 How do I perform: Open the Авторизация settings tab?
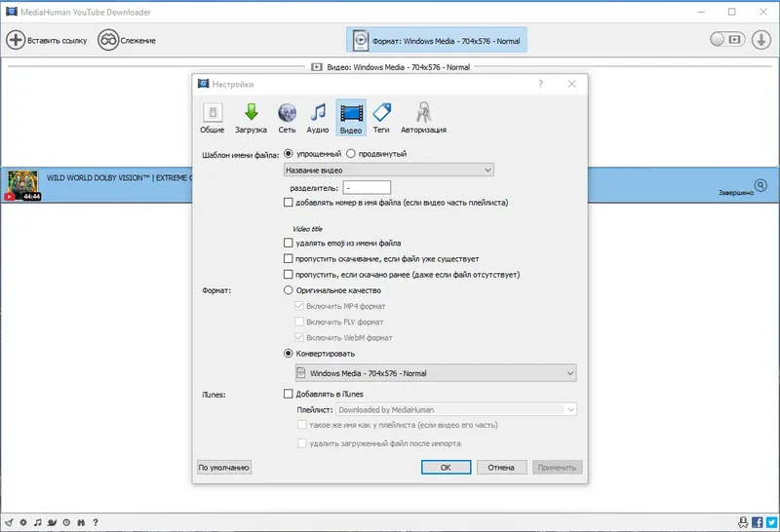pyautogui.click(x=424, y=118)
